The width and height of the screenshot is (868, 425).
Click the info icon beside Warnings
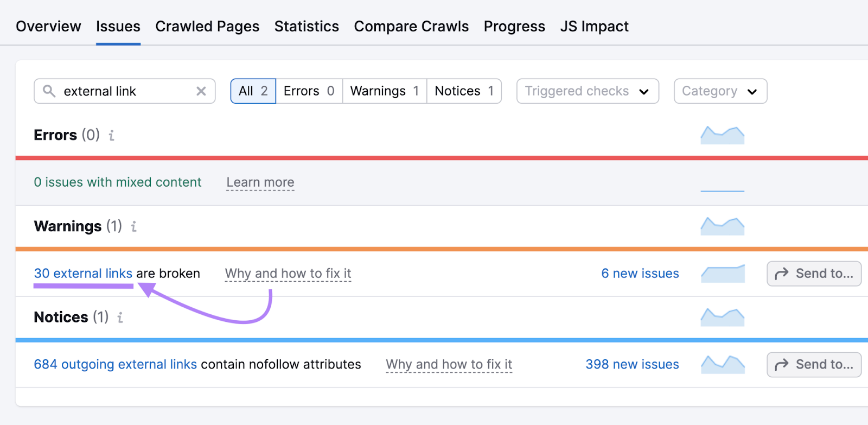(134, 226)
